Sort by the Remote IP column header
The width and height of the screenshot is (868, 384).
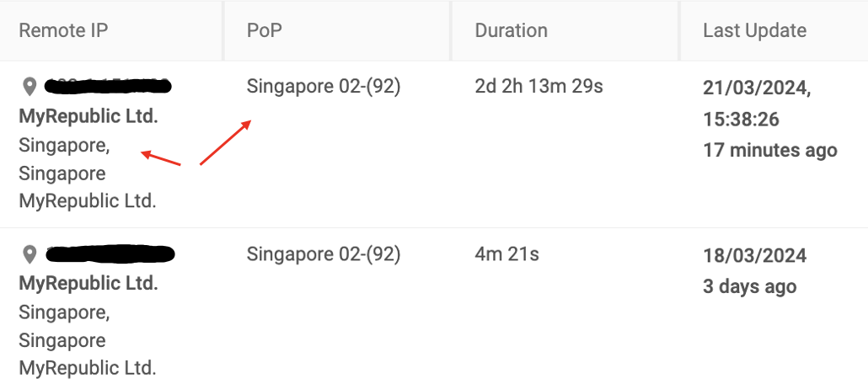63,30
